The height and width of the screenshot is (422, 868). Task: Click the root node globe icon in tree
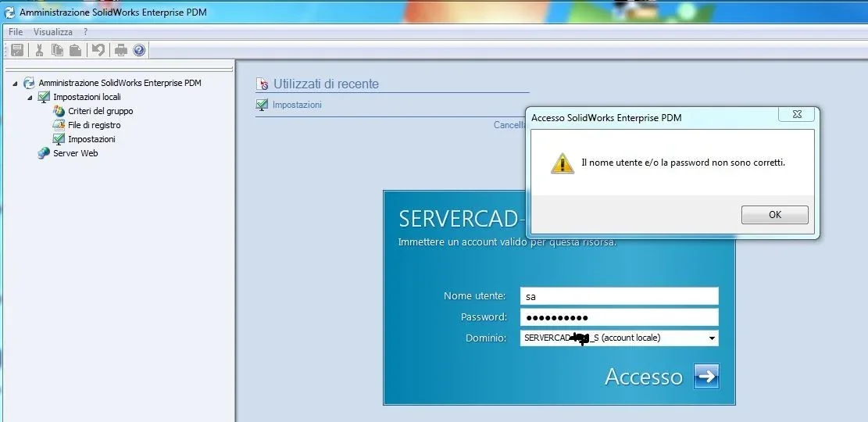[29, 83]
